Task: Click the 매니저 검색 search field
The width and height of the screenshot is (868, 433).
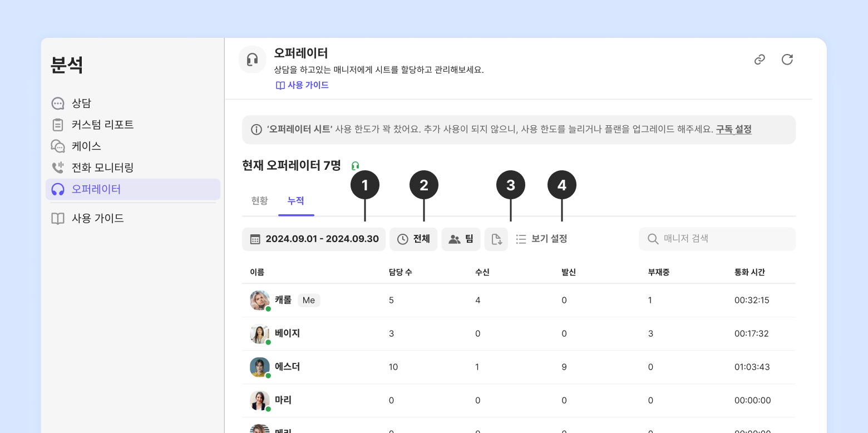Action: tap(723, 239)
